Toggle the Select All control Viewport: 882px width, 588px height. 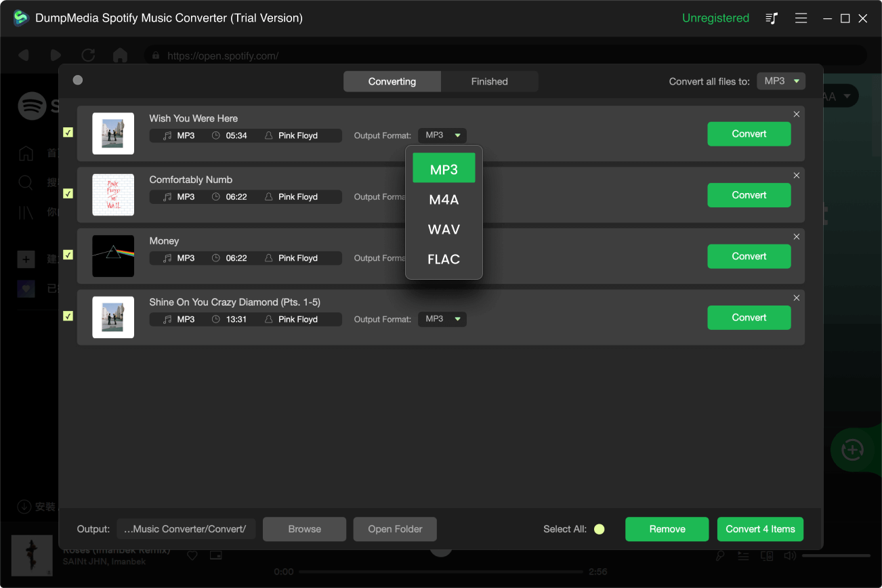pos(599,529)
